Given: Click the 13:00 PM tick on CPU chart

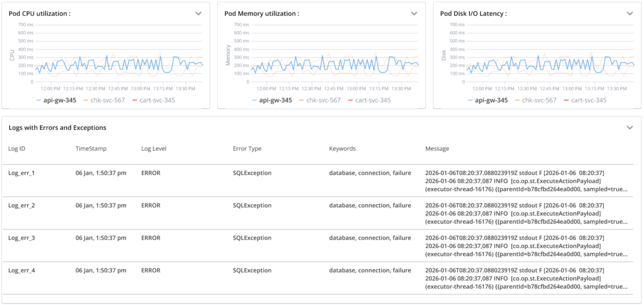Looking at the screenshot, I should click(x=140, y=89).
